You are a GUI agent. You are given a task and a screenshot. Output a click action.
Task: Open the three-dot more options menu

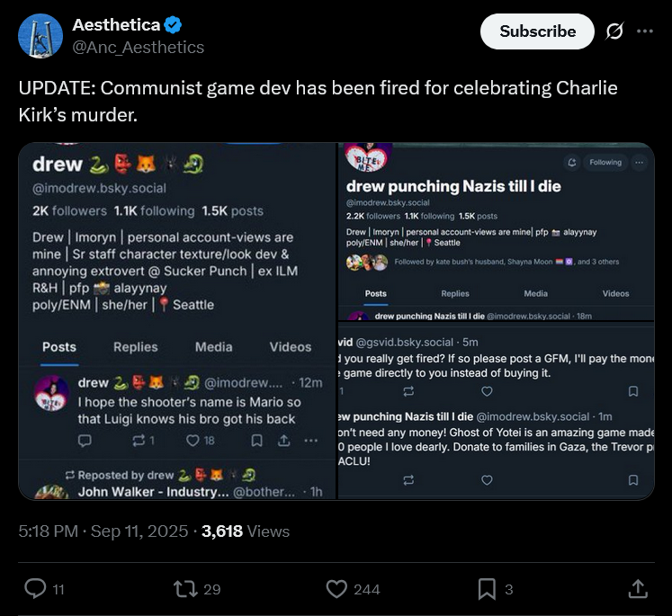[x=644, y=31]
